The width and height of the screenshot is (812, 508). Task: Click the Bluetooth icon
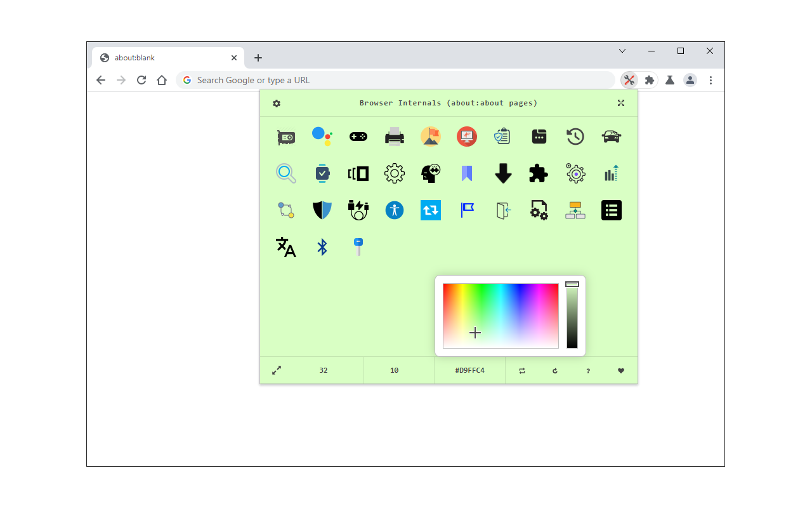322,247
